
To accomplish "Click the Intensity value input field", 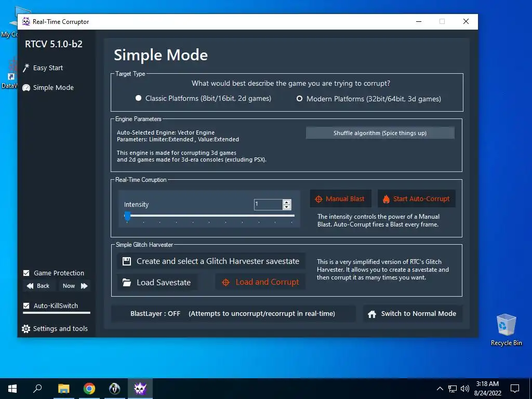I will point(269,205).
